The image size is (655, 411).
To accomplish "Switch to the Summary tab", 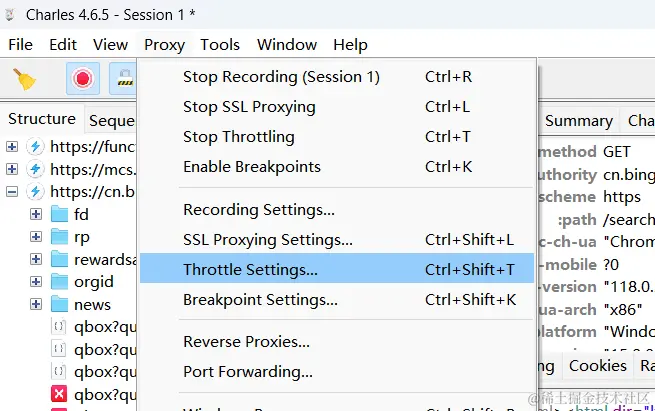I will point(578,120).
